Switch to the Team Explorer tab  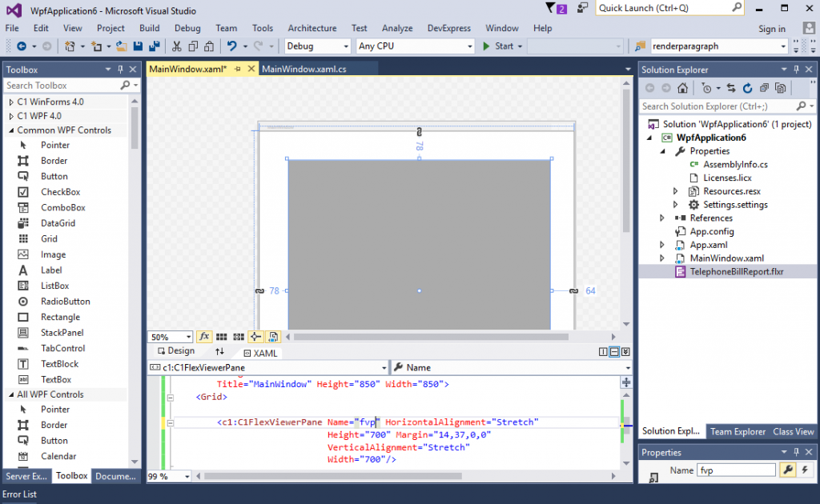pos(738,431)
